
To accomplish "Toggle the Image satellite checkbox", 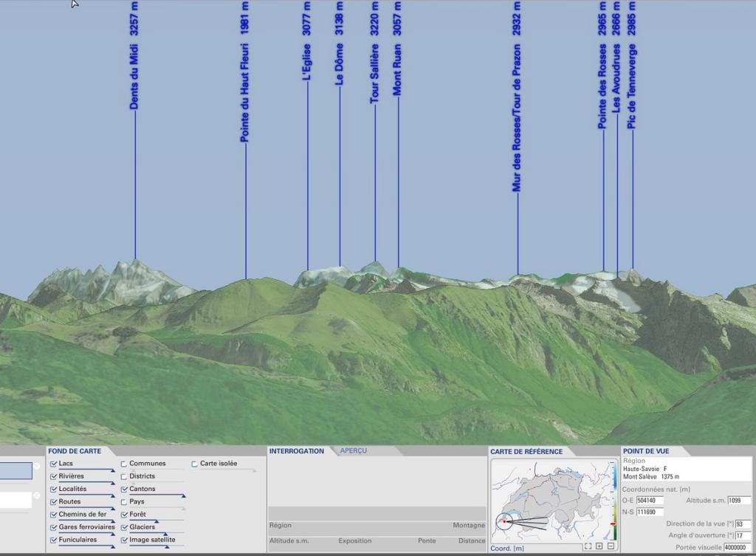I will [123, 540].
